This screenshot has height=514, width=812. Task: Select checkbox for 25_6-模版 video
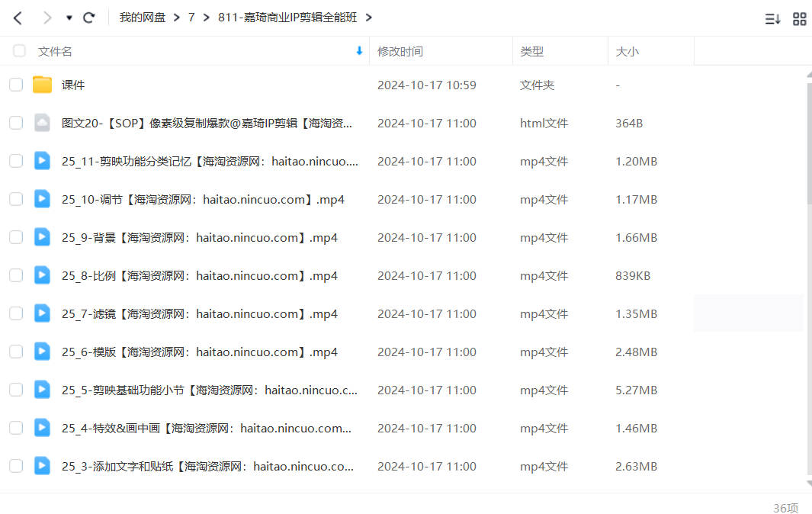tap(16, 352)
